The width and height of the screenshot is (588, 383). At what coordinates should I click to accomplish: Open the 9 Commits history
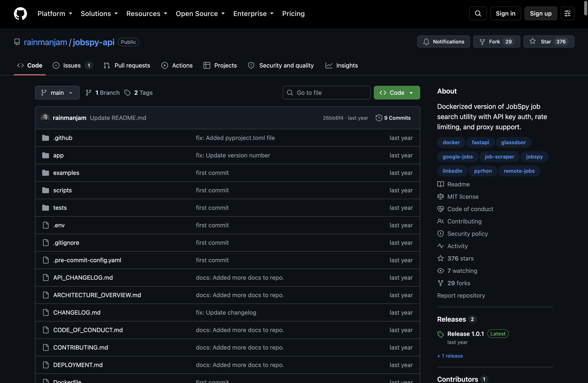pyautogui.click(x=393, y=118)
